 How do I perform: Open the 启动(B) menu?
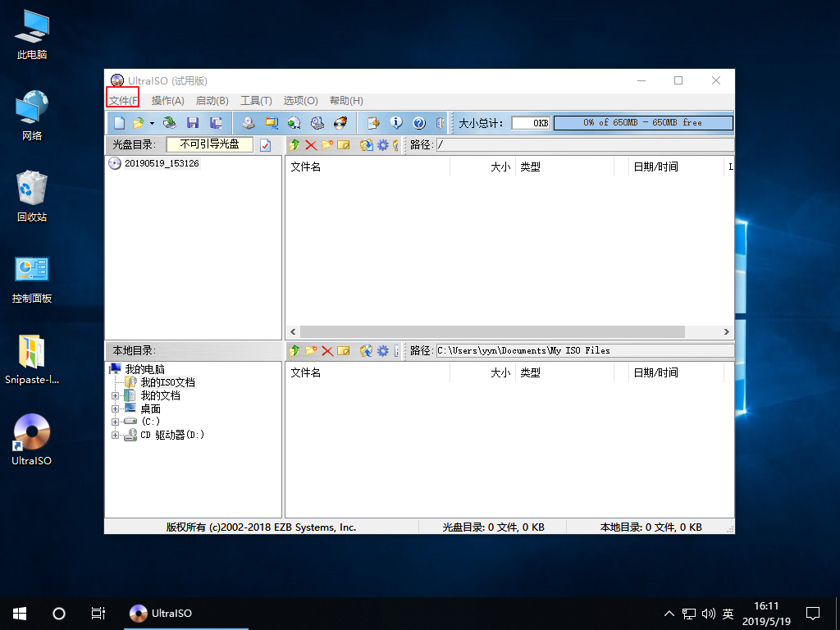[212, 101]
